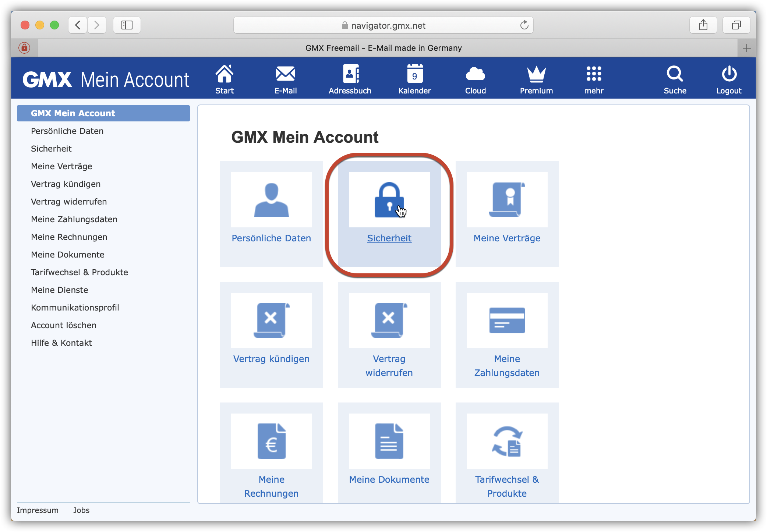Open the Adressbuch icon
Viewport: 767px width, 532px height.
pos(351,74)
